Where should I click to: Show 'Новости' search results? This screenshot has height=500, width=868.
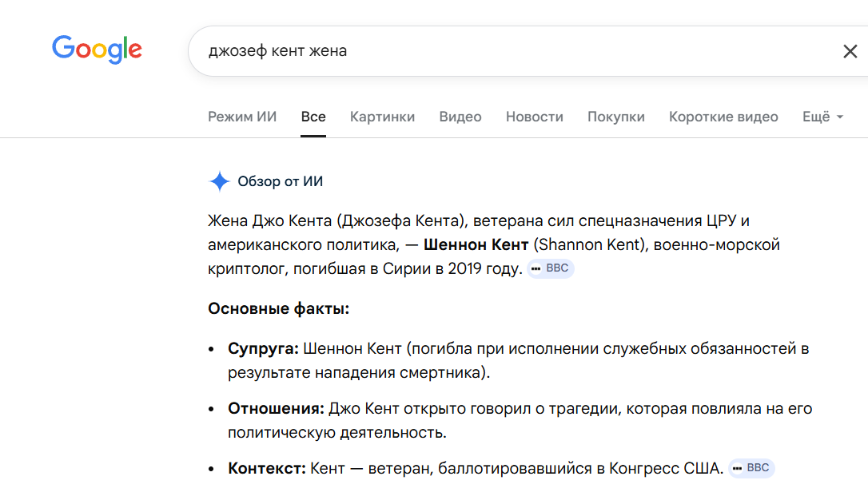[534, 117]
